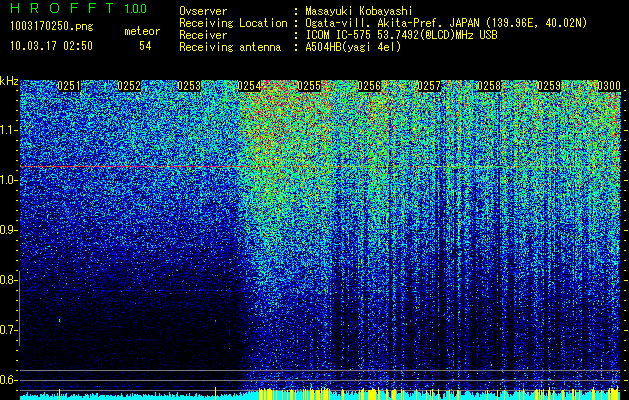The height and width of the screenshot is (400, 629).
Task: Click the observer name Masayuki Kobayashi
Action: (359, 12)
